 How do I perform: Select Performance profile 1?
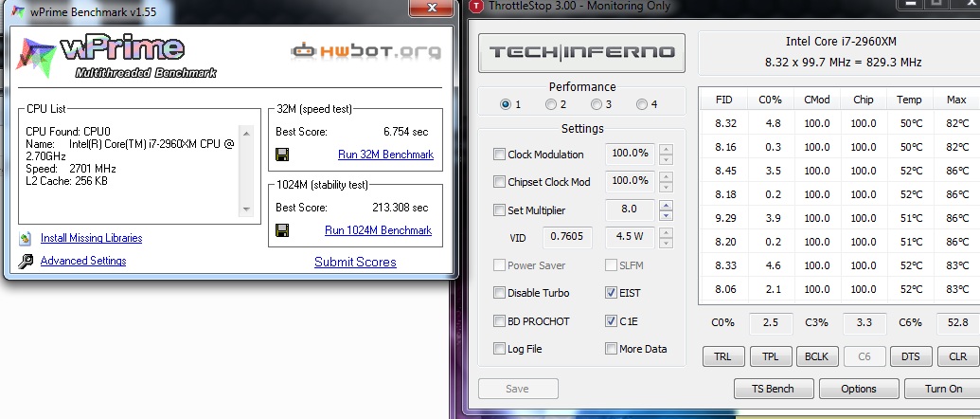pyautogui.click(x=506, y=104)
